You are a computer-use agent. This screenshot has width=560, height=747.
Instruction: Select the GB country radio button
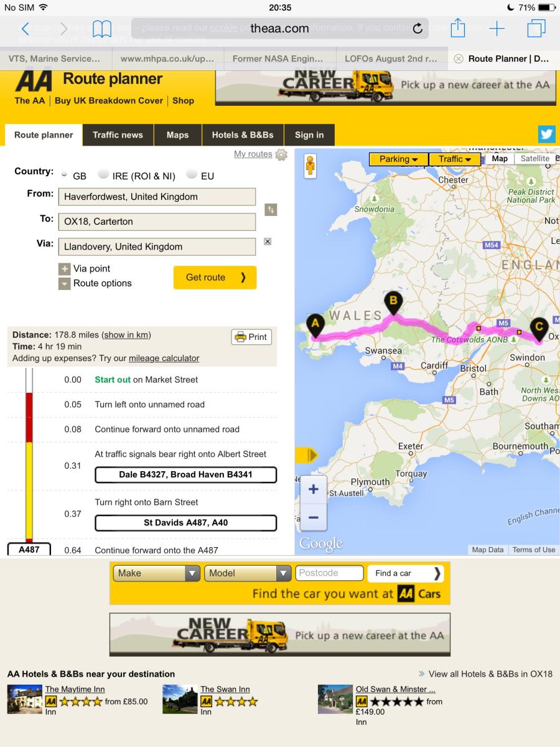[x=65, y=175]
